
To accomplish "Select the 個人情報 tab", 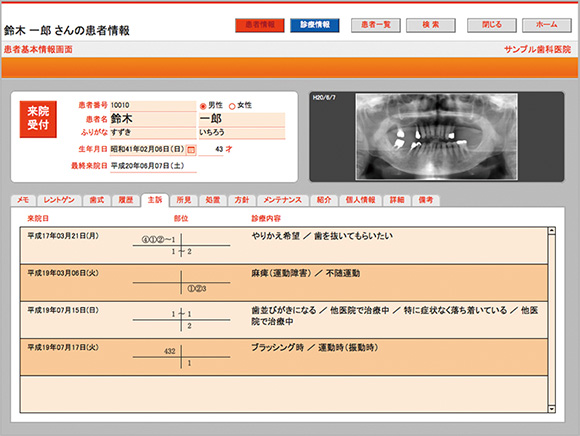I will click(360, 200).
